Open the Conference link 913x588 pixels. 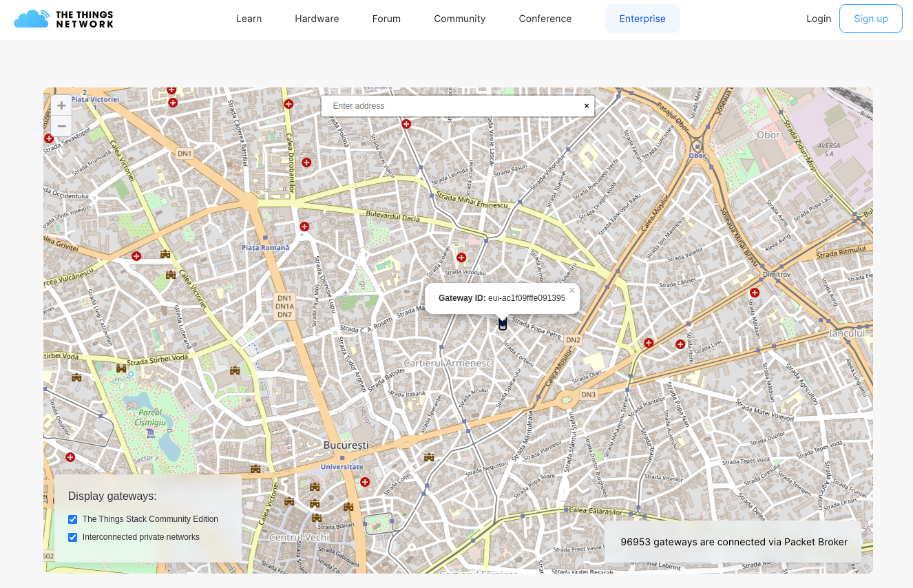coord(545,19)
